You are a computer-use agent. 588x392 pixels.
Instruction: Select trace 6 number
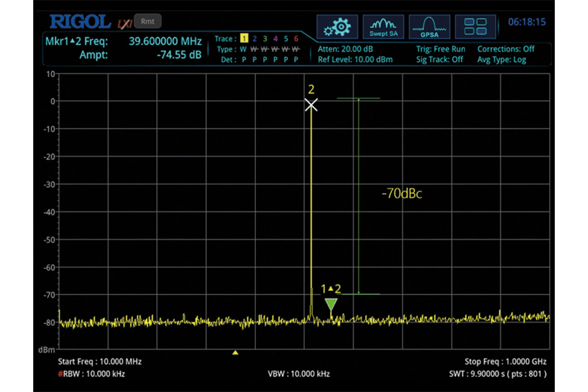(x=296, y=39)
